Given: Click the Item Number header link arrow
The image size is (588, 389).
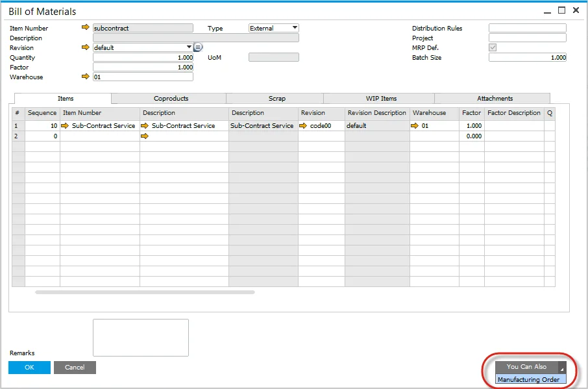Looking at the screenshot, I should point(84,28).
